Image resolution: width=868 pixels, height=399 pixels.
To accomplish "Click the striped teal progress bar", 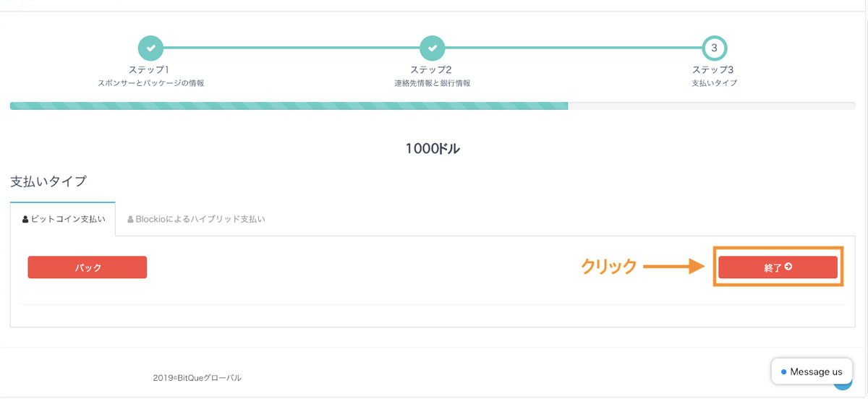I will tap(289, 106).
